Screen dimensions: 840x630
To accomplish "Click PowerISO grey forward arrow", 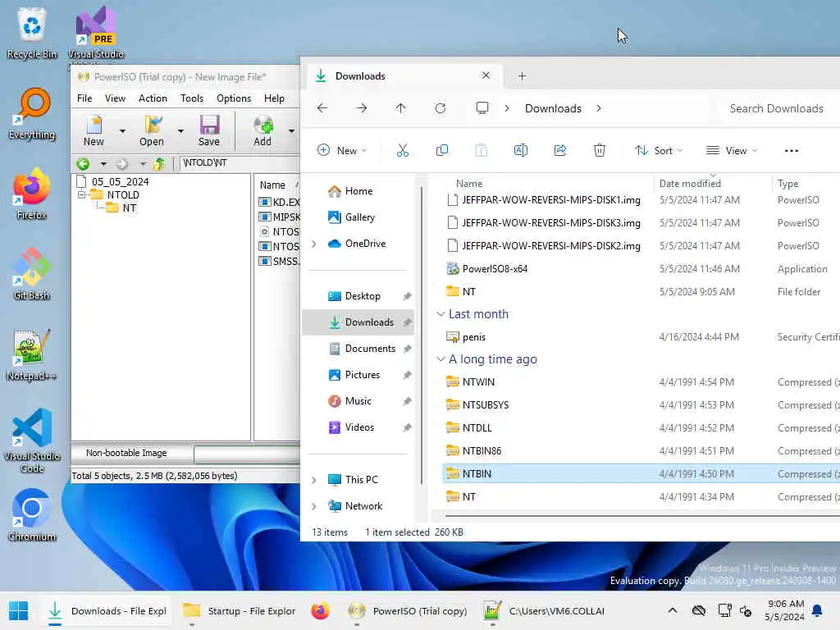I will [x=122, y=163].
